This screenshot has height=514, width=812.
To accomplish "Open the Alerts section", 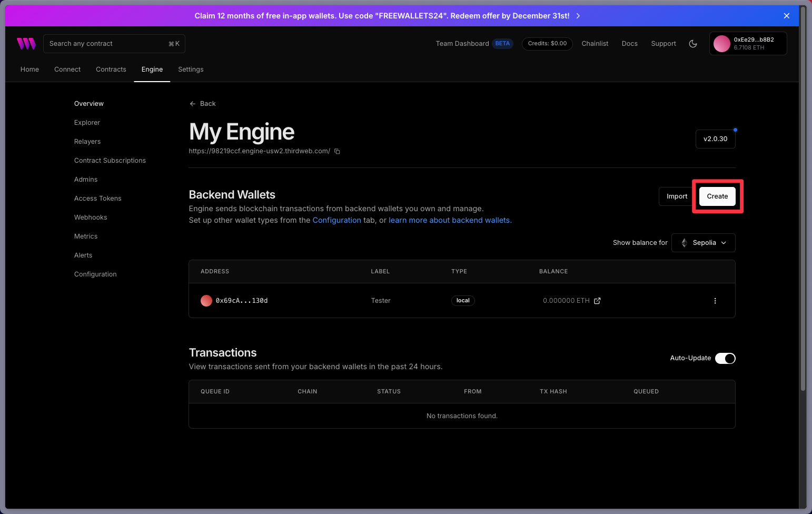I will click(x=83, y=255).
